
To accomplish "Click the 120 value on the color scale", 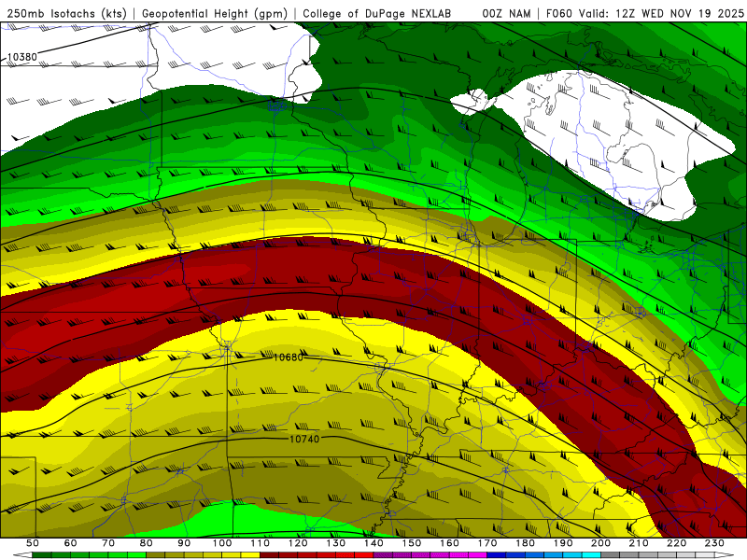I will pyautogui.click(x=298, y=543).
